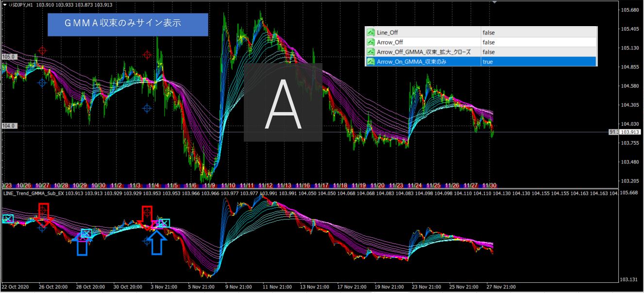Toggle the false value of Arrow_Off

489,42
